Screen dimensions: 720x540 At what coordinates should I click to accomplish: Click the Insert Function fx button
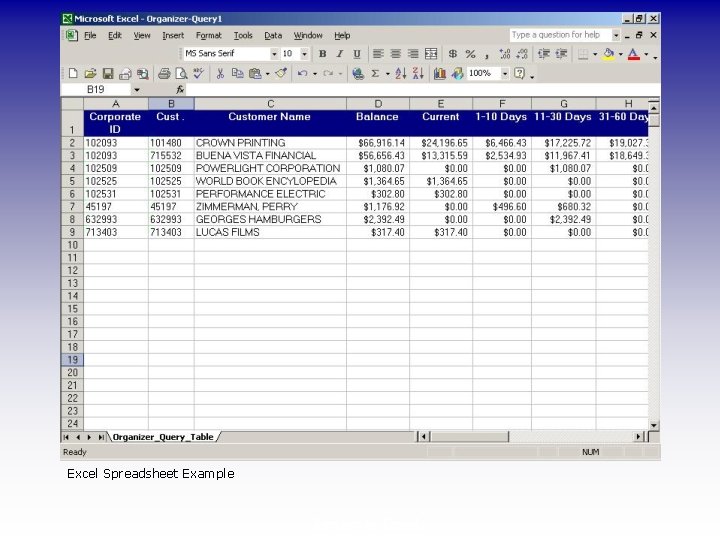[x=180, y=90]
